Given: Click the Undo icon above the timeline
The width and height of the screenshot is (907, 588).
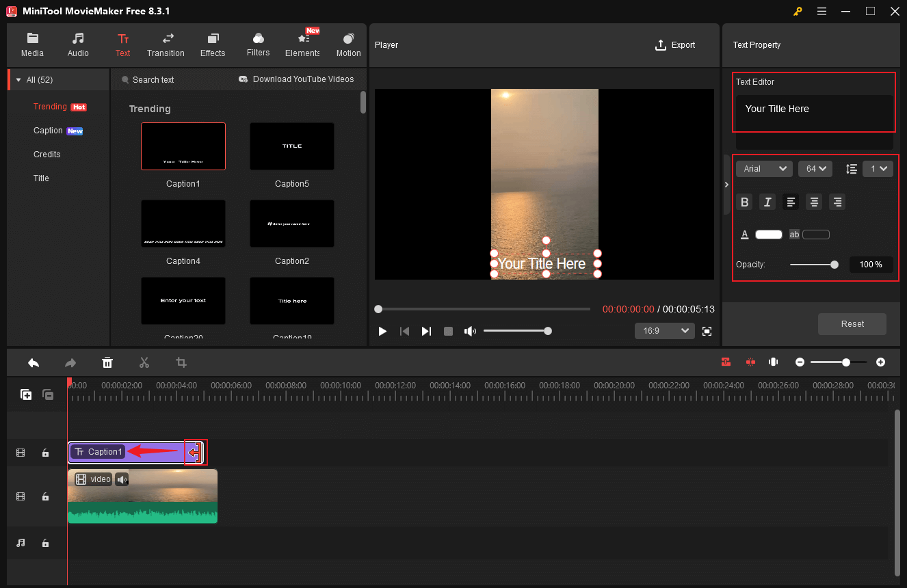Looking at the screenshot, I should click(x=34, y=362).
